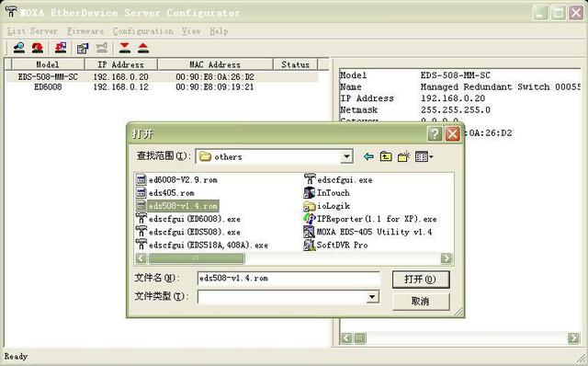The height and width of the screenshot is (366, 588).
Task: Click the Status column header
Action: (x=296, y=64)
